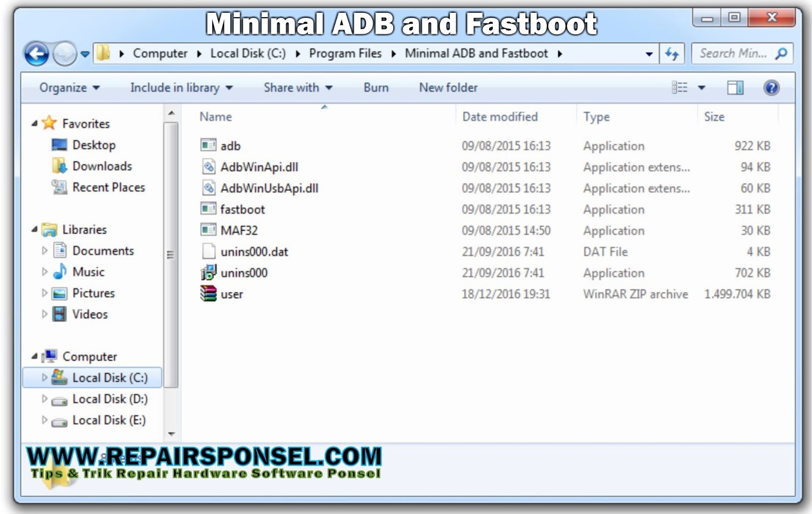Select the unins000.dat file icon

(x=209, y=251)
